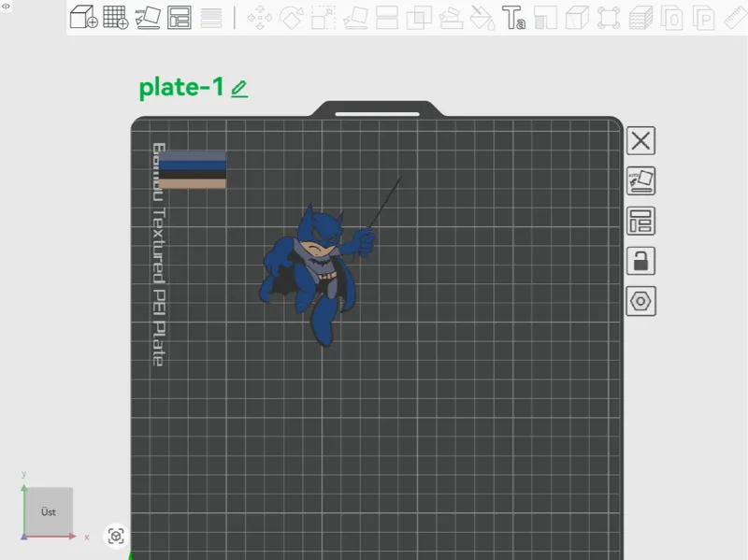Click the Add object cube icon
This screenshot has height=560, width=748.
click(x=84, y=17)
